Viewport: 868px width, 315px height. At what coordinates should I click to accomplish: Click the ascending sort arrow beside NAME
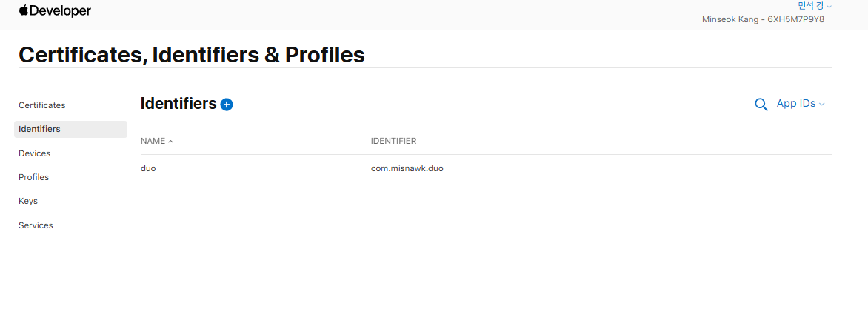click(171, 142)
